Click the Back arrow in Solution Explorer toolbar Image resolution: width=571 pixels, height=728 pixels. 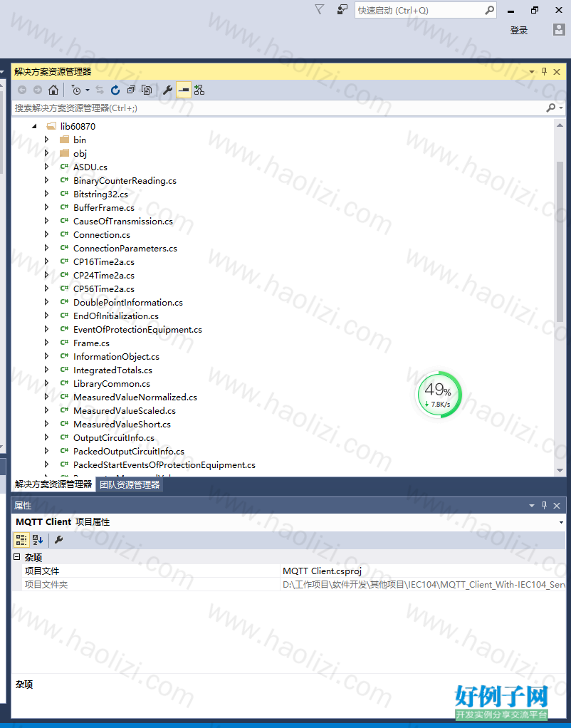22,90
